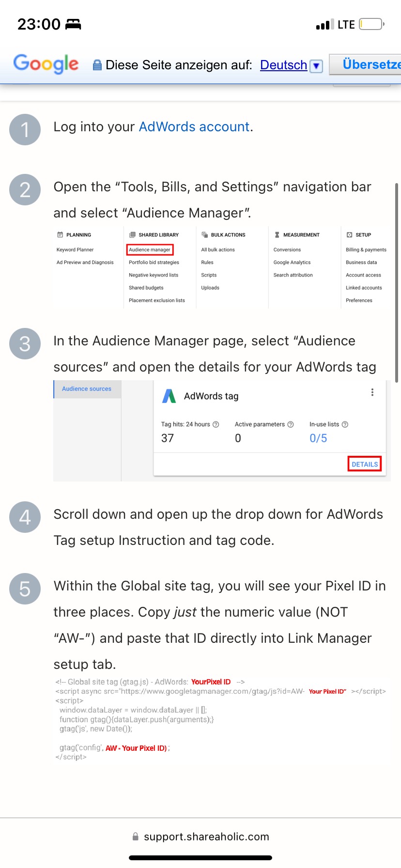
Task: Tap the text 'Log into your'
Action: 94,127
